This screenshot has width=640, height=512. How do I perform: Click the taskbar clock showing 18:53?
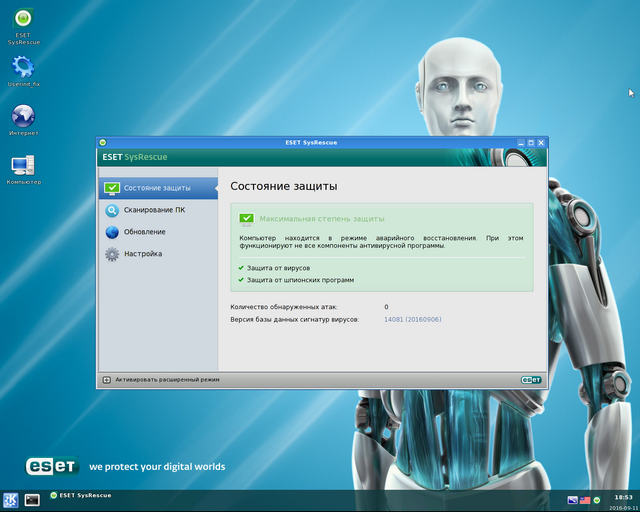pos(623,496)
